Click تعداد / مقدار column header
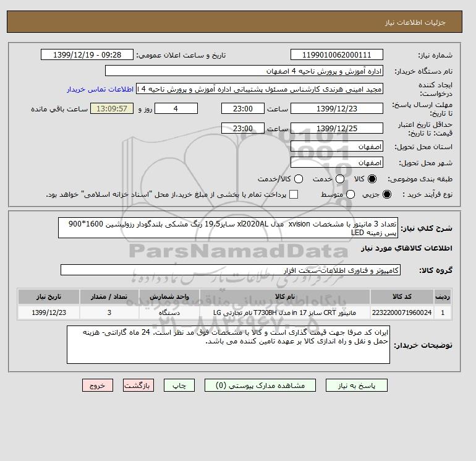This screenshot has width=476, height=461. pyautogui.click(x=109, y=296)
